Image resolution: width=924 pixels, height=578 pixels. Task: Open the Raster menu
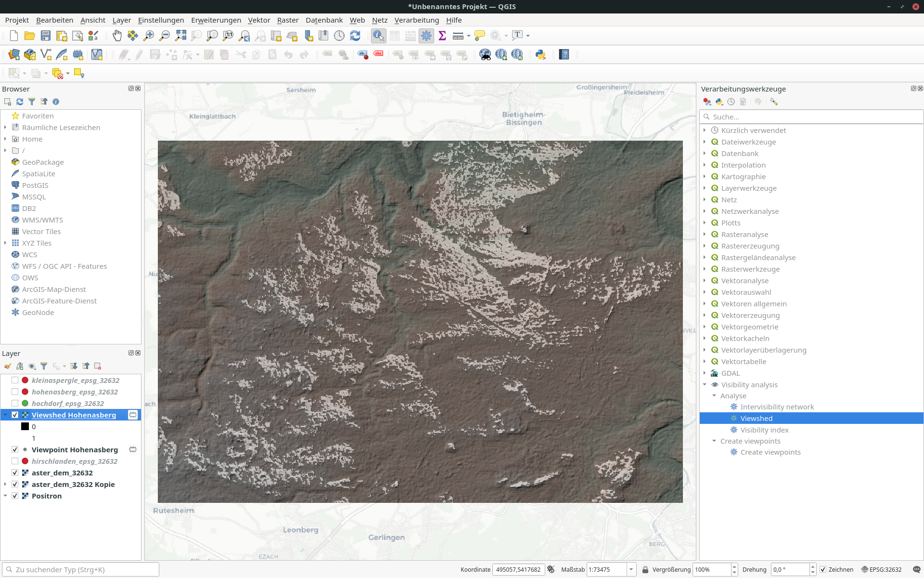point(288,20)
